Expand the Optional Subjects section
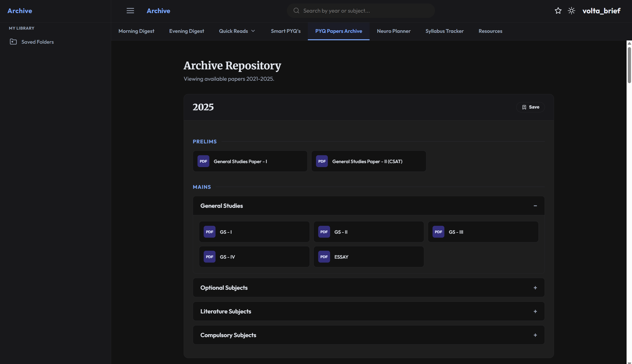Image resolution: width=632 pixels, height=364 pixels. click(535, 287)
